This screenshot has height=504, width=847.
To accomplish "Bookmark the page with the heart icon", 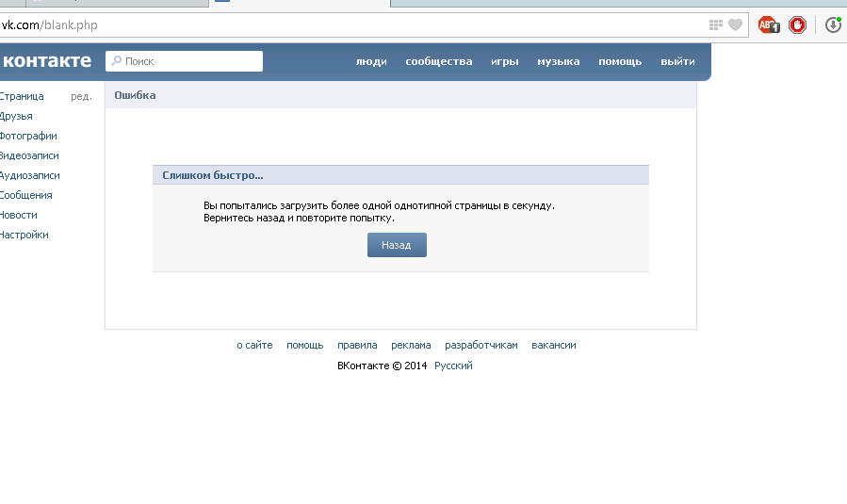I will [x=735, y=24].
